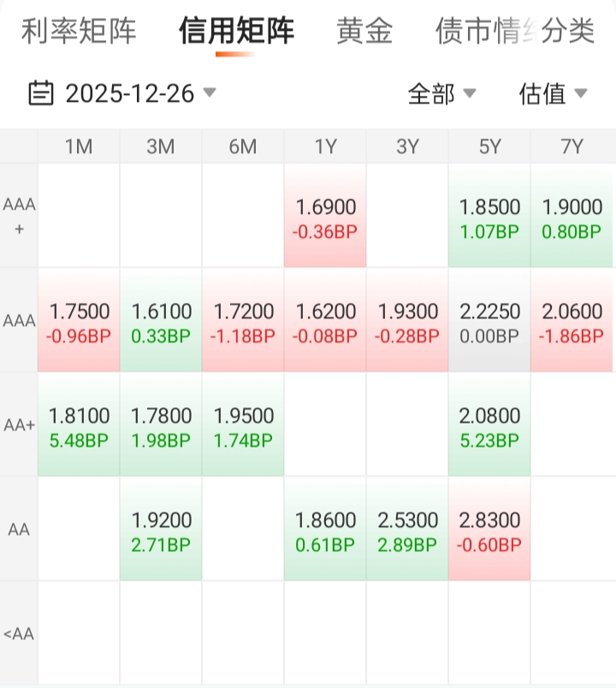Click the AA+ 1M cell showing 1.8100
This screenshot has width=616, height=688.
click(79, 426)
